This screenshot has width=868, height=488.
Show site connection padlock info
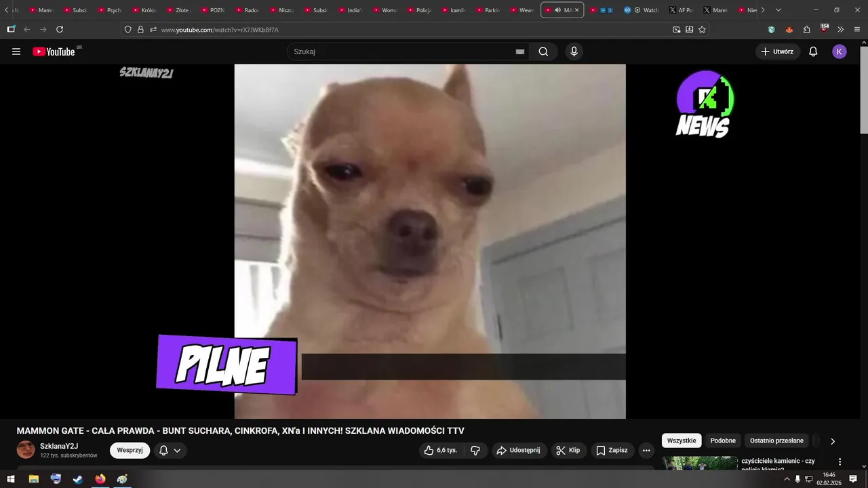coord(140,29)
